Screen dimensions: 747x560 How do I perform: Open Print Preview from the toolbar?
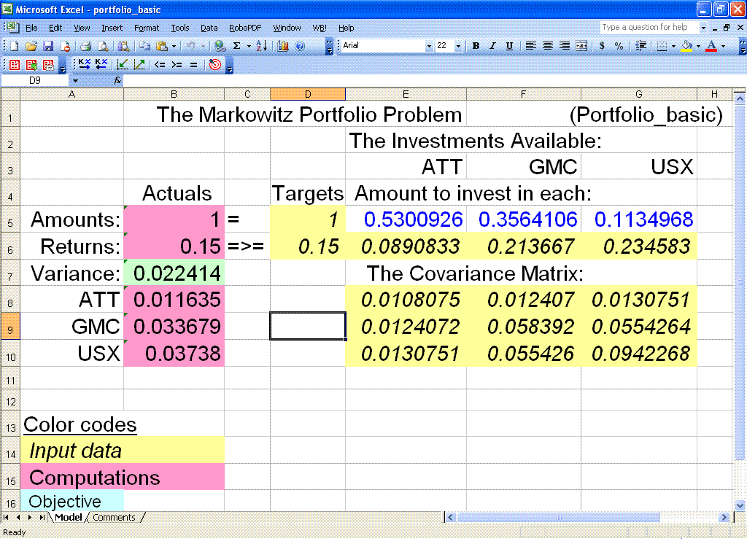103,46
